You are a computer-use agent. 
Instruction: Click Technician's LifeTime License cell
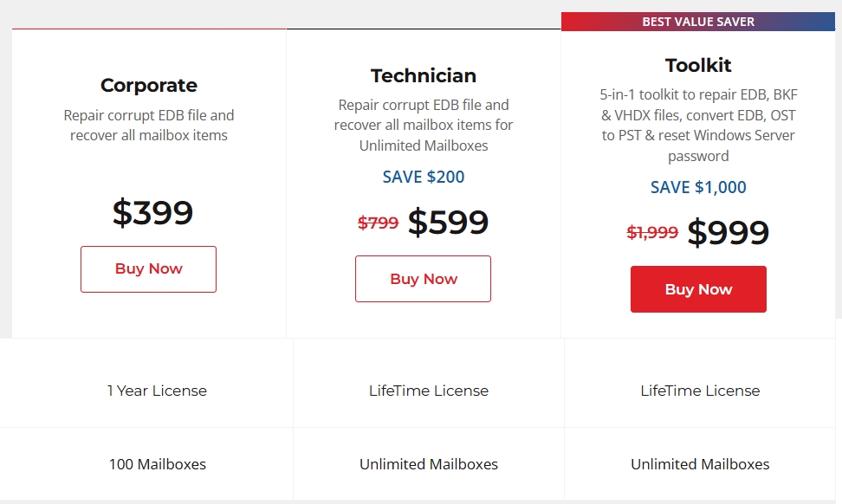click(x=429, y=391)
